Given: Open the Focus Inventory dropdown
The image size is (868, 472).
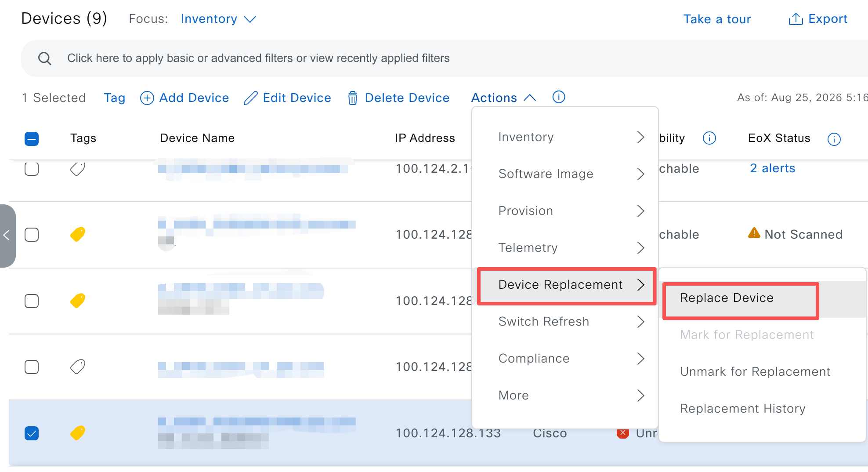Looking at the screenshot, I should [x=218, y=19].
